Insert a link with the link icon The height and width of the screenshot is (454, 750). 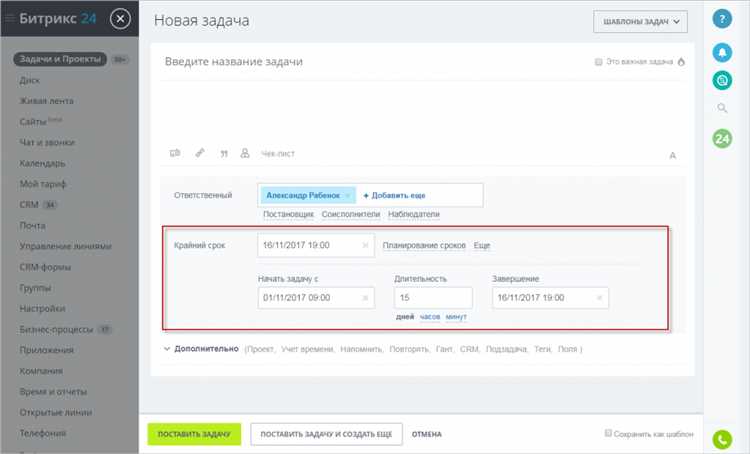(x=200, y=153)
